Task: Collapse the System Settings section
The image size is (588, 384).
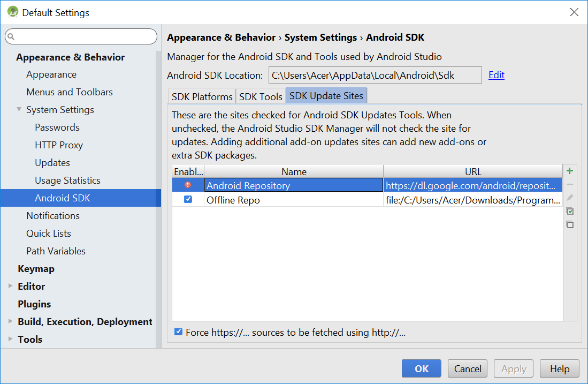Action: [19, 109]
